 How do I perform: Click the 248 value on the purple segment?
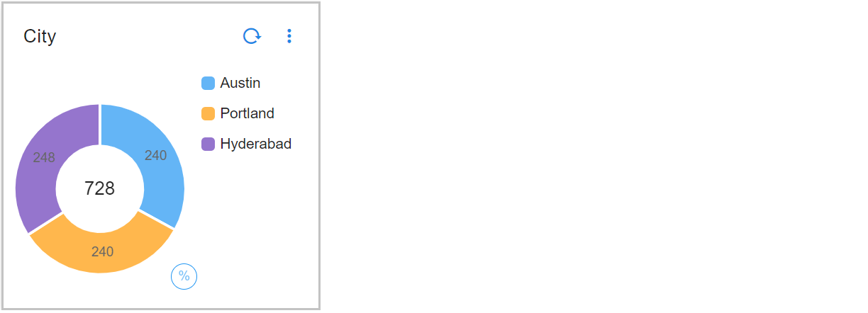(x=44, y=158)
